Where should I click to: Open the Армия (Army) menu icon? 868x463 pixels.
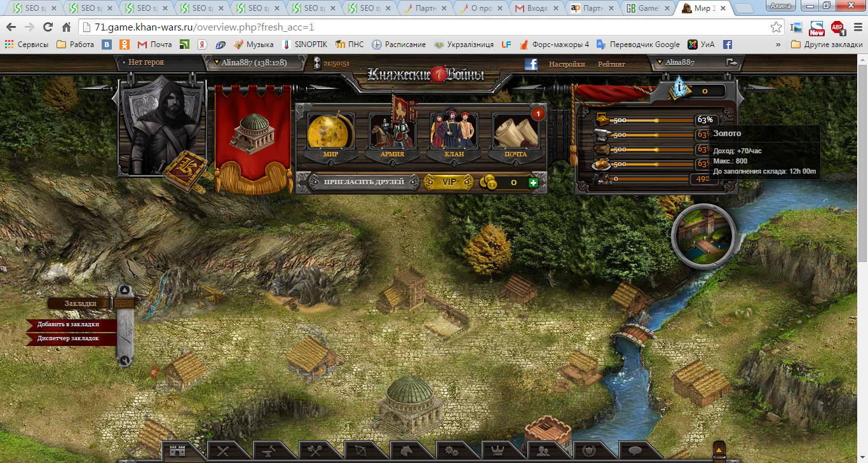[392, 132]
